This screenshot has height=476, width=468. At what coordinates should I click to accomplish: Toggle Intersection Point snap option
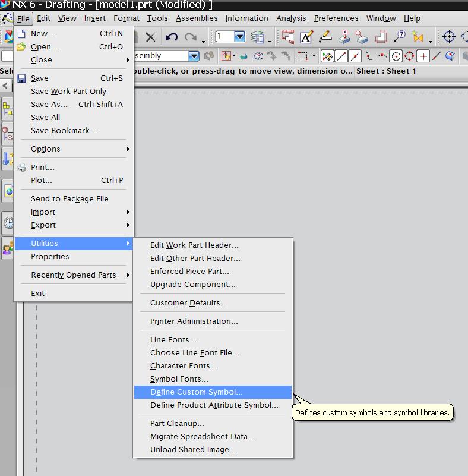pos(382,56)
